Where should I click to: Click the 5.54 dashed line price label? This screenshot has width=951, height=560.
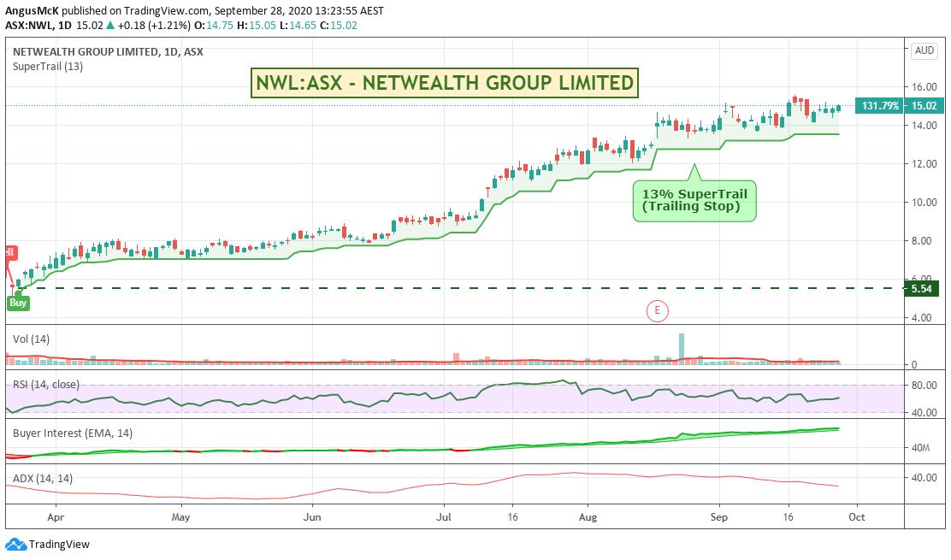coord(921,288)
